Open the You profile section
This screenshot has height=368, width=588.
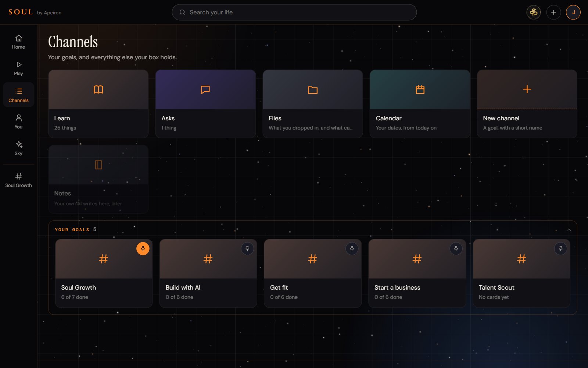coord(18,121)
